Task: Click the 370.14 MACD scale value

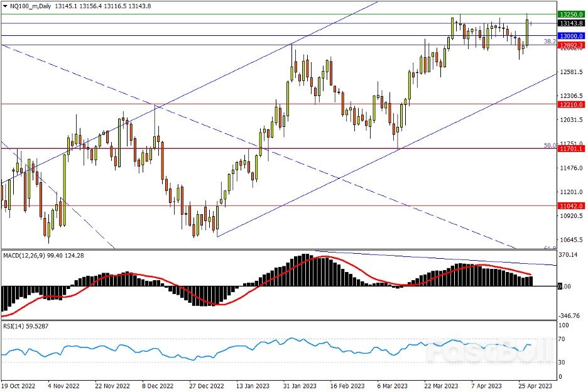Action: 568,256
